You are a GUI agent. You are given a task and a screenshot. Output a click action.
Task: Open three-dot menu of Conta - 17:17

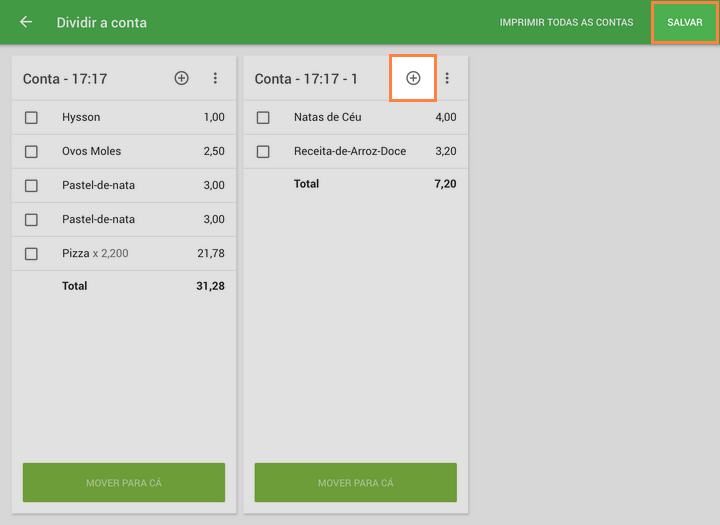[x=215, y=78]
